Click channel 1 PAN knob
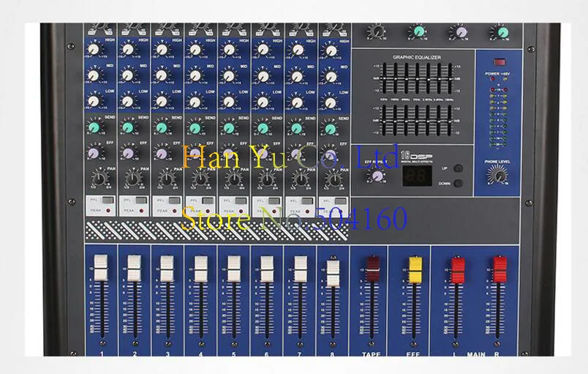The height and width of the screenshot is (374, 588). pyautogui.click(x=99, y=178)
